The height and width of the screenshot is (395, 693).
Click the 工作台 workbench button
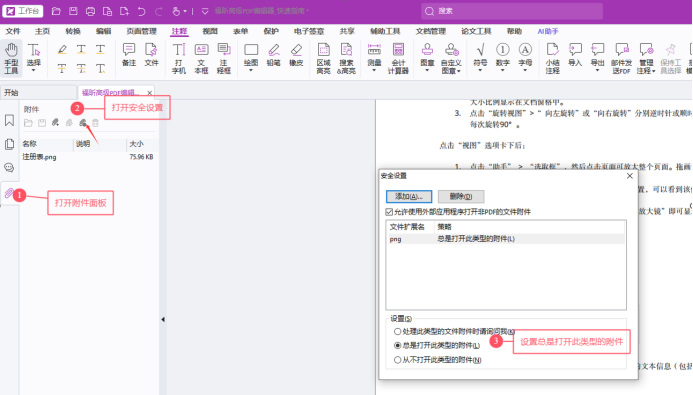[x=23, y=11]
